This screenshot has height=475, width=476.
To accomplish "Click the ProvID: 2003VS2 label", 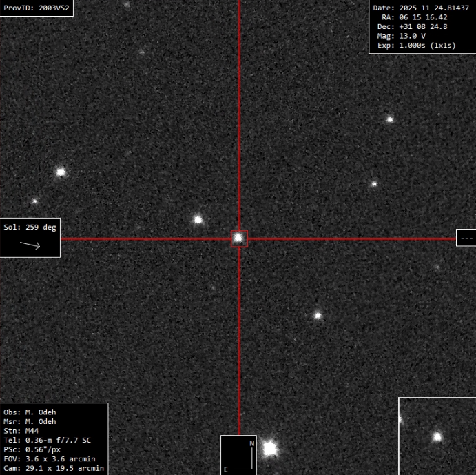I will (37, 8).
